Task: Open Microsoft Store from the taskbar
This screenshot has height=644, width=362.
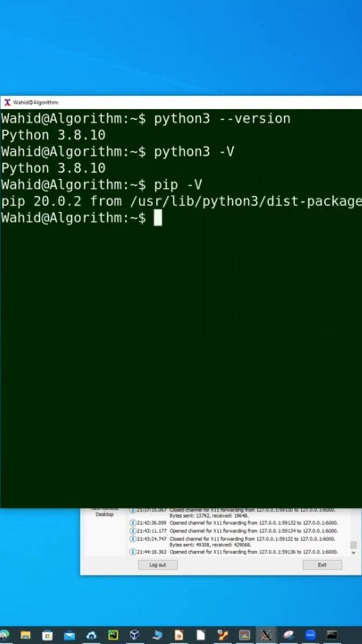Action: pos(47,635)
